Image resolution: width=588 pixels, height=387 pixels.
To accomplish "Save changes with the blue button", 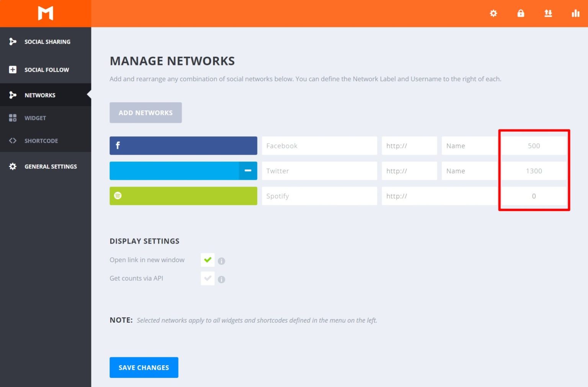I will click(x=144, y=367).
